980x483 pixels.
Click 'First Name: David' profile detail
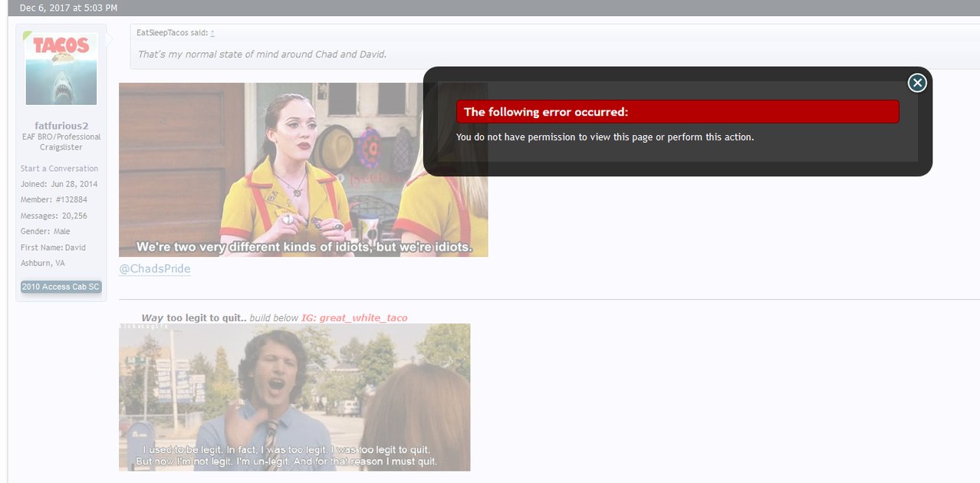click(x=53, y=248)
